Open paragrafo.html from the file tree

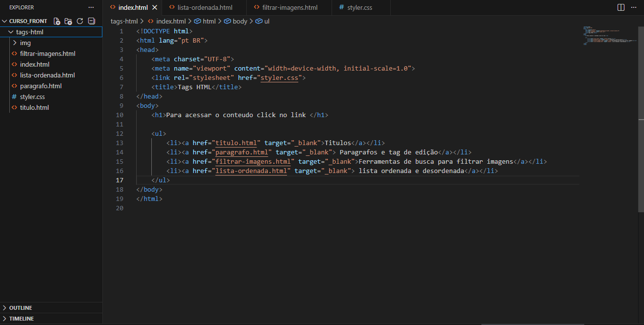[41, 86]
